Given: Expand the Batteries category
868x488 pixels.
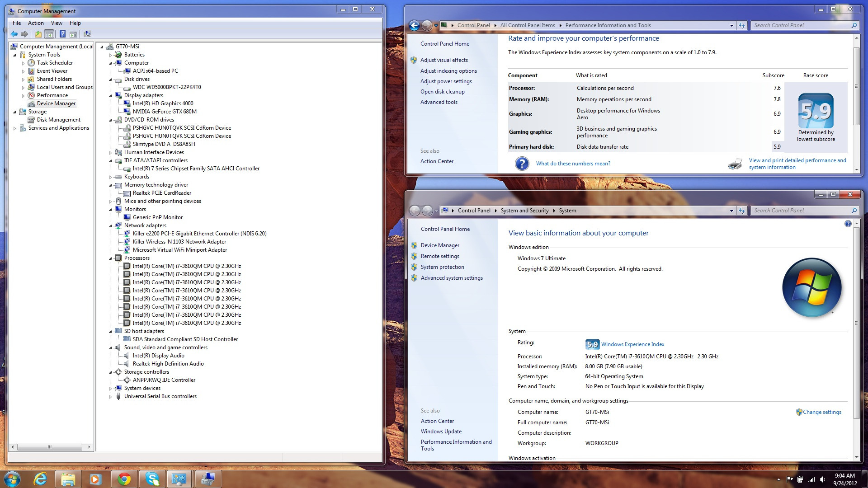Looking at the screenshot, I should tap(110, 55).
